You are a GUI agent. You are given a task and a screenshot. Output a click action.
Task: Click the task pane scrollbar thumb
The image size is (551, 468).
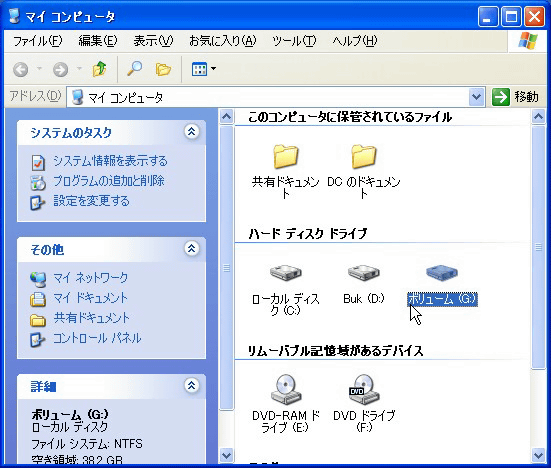click(x=227, y=268)
